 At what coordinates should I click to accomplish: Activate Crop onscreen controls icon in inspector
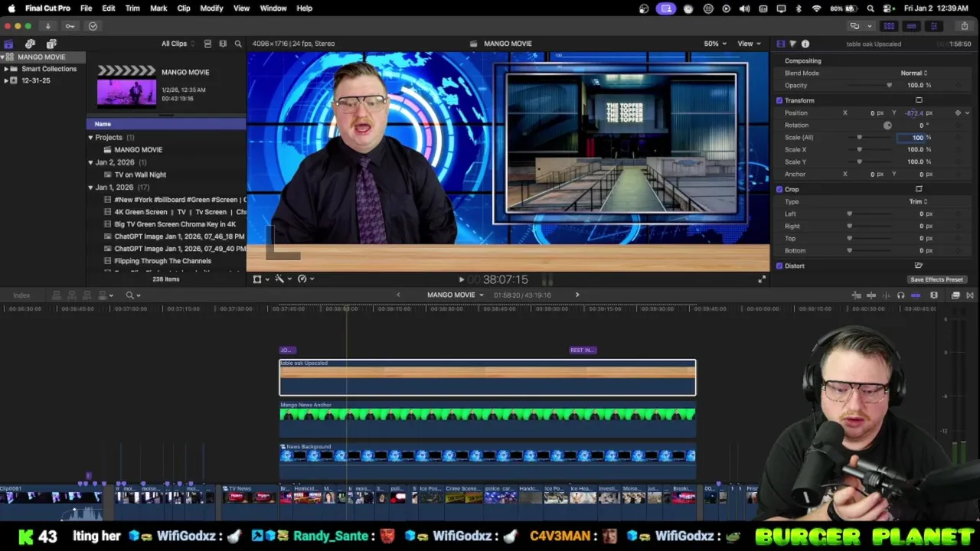click(x=919, y=189)
